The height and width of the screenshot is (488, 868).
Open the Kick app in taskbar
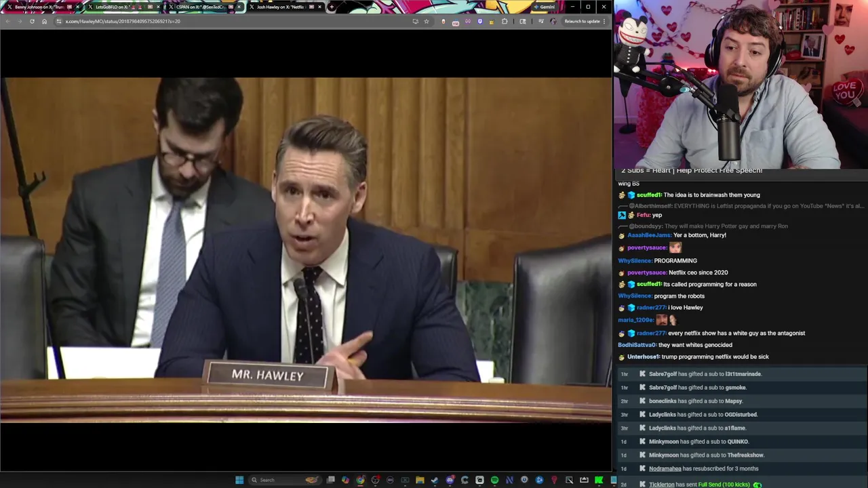click(599, 480)
